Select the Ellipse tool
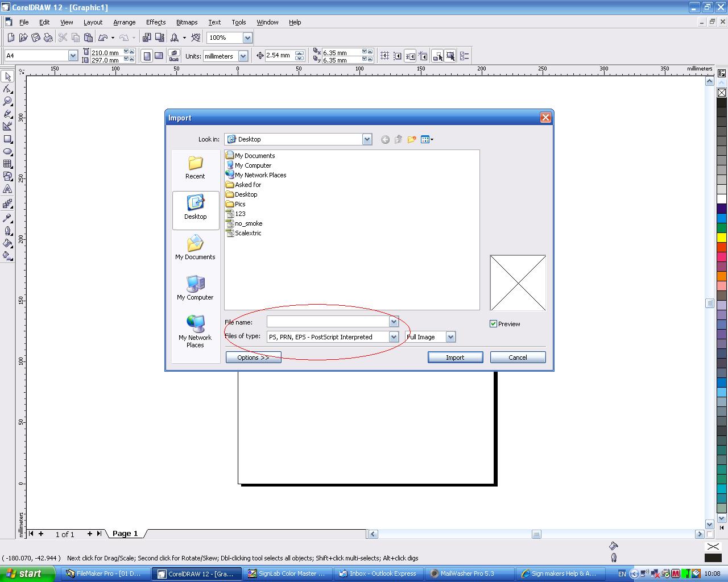Viewport: 728px width, 582px height. [x=7, y=152]
